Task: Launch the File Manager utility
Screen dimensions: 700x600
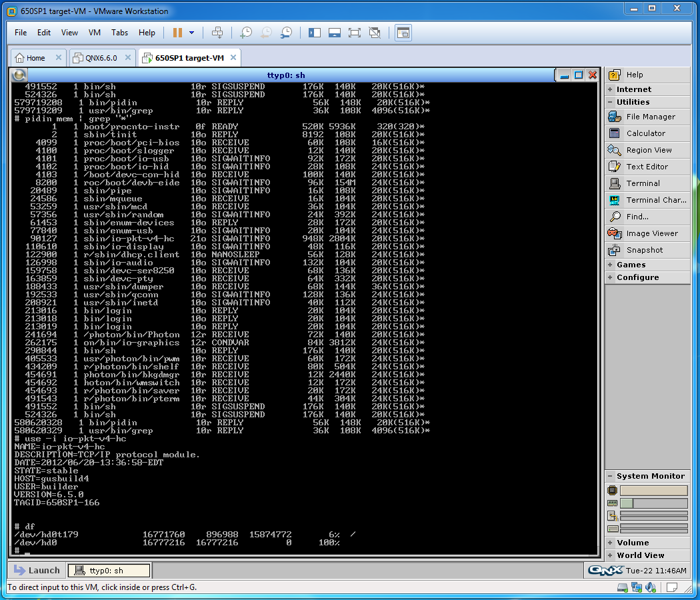Action: coord(650,117)
